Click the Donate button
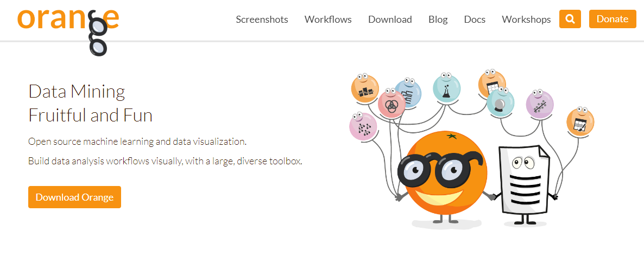The height and width of the screenshot is (263, 644). 613,19
